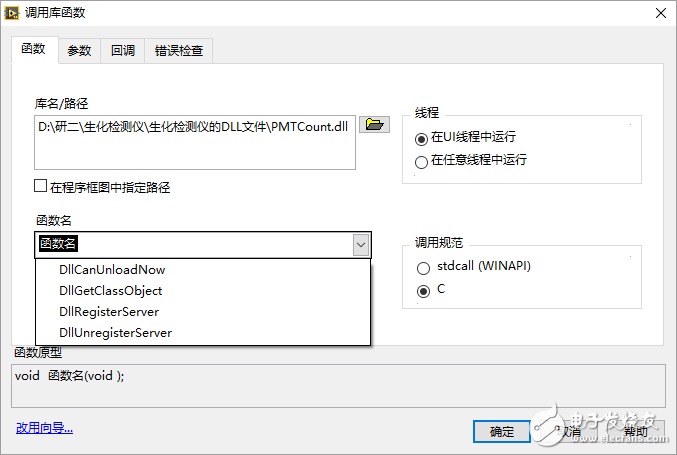The width and height of the screenshot is (677, 455).
Task: Select 在UI线程中运行 radio button
Action: click(x=421, y=138)
